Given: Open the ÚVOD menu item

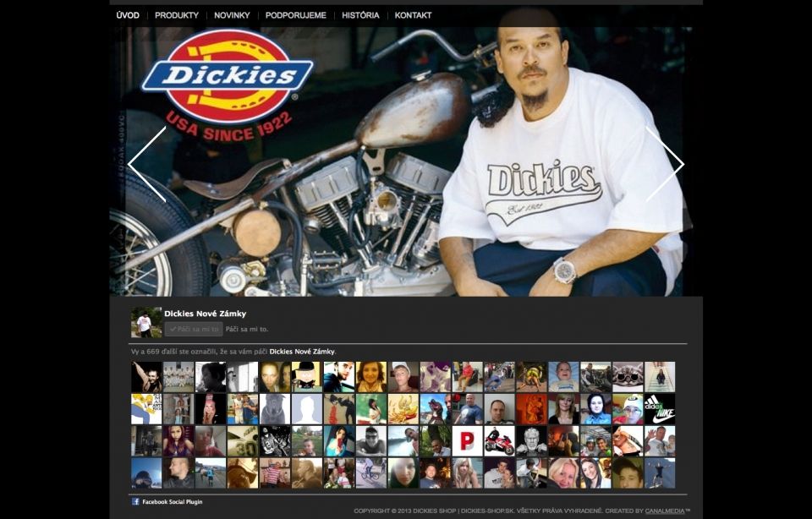Looking at the screenshot, I should coord(128,15).
